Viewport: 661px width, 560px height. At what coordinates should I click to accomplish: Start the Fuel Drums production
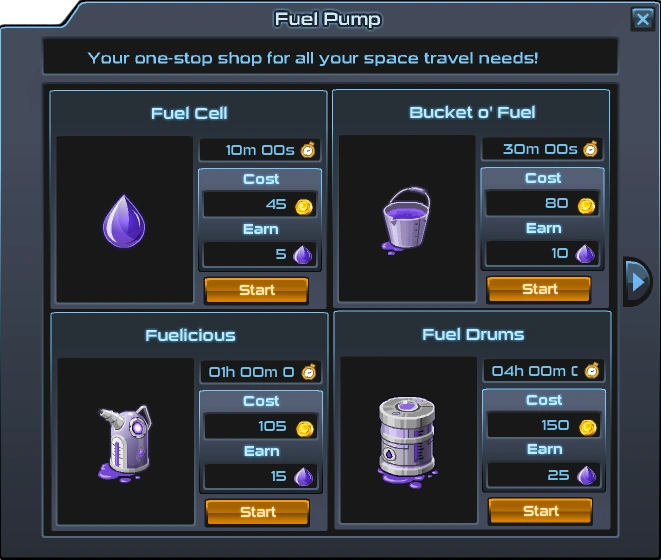click(x=540, y=511)
